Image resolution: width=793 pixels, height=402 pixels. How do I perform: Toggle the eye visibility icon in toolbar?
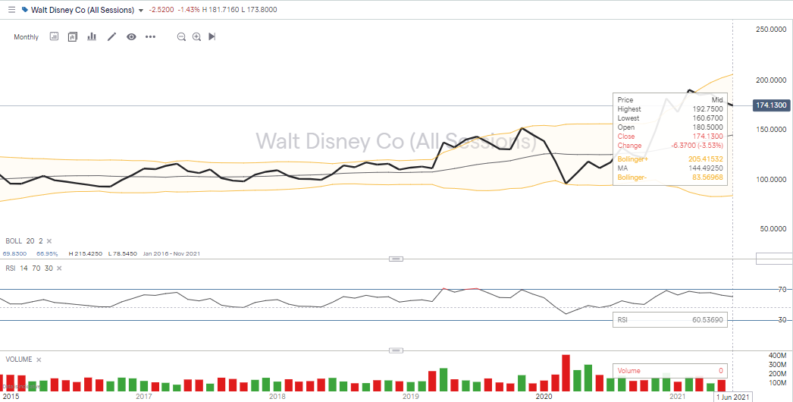coord(131,37)
